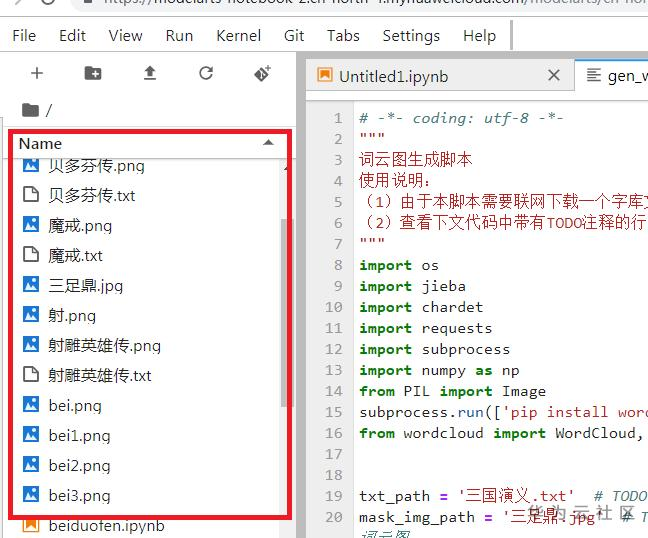Click line 3 text 词云图生成脚本
Viewport: 648px width, 538px height.
(x=415, y=159)
